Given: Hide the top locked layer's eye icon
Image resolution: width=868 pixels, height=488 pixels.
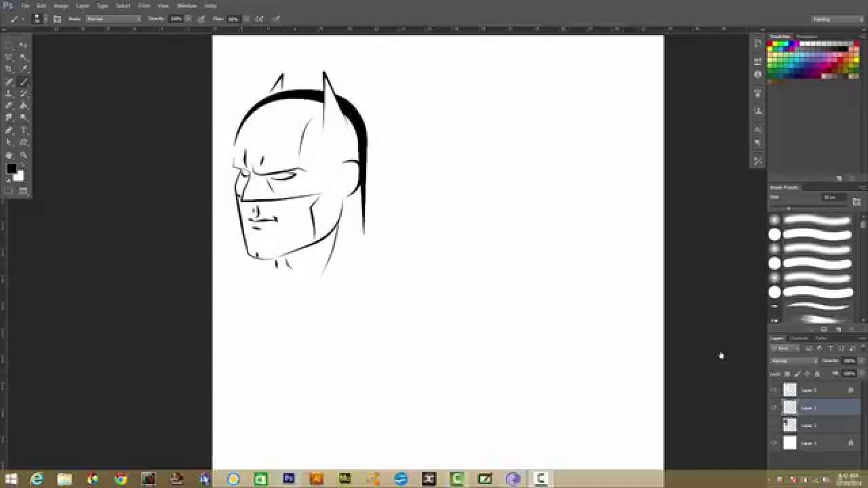Looking at the screenshot, I should pyautogui.click(x=774, y=390).
